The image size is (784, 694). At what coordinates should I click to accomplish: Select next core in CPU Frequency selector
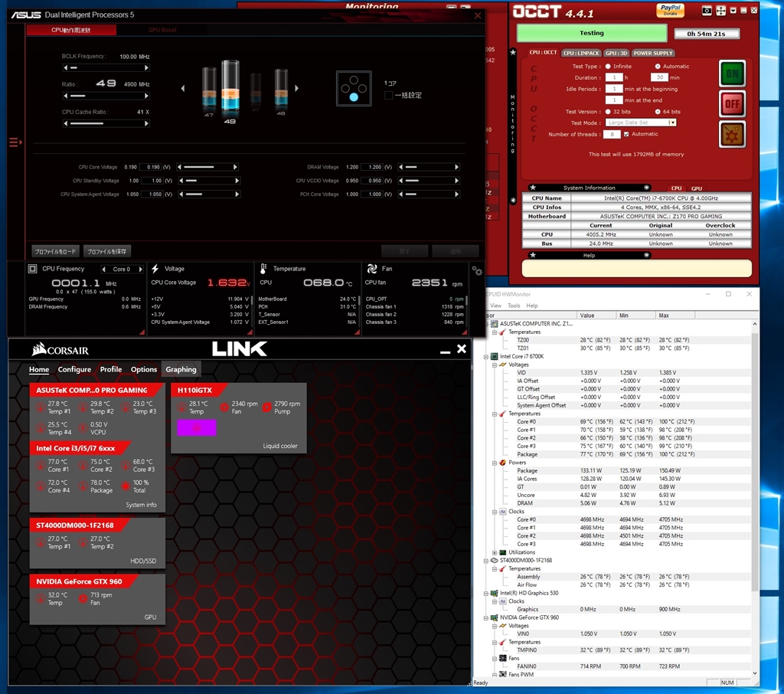[141, 269]
